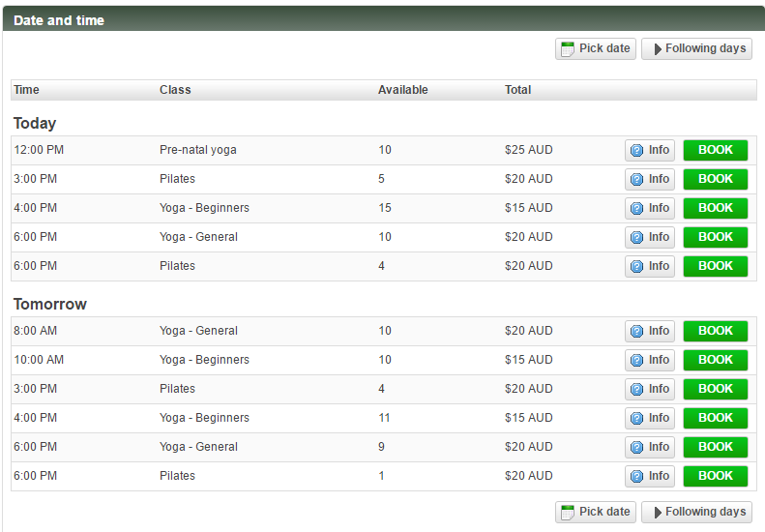The image size is (765, 532).
Task: Click the calendar icon on bottom Pick date
Action: [568, 513]
